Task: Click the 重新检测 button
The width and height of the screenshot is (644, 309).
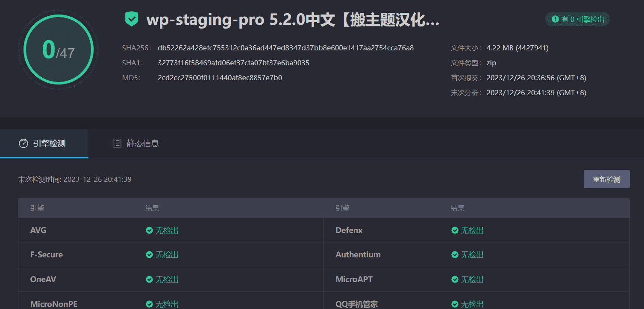Action: pos(607,179)
